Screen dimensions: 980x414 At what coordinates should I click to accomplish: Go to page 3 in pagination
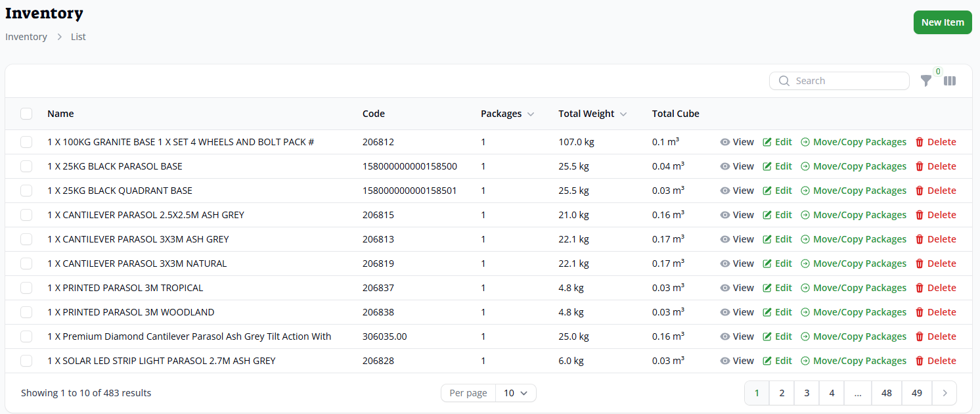pyautogui.click(x=807, y=393)
